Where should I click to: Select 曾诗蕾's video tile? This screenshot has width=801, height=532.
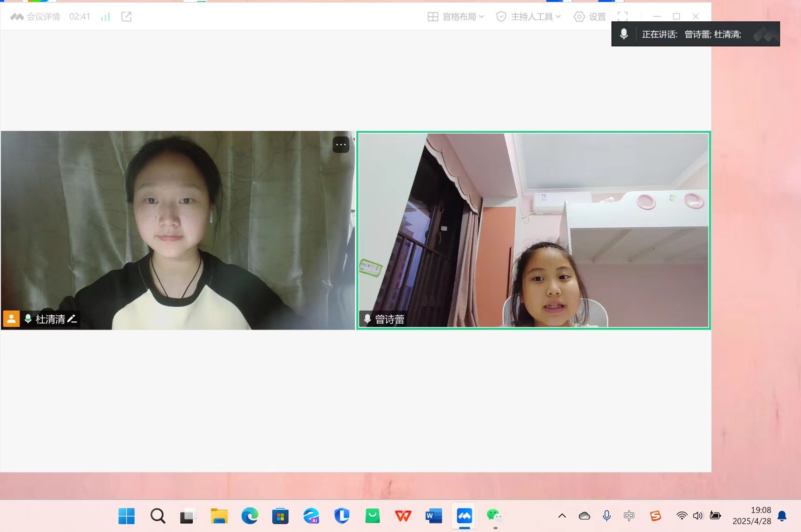click(533, 230)
